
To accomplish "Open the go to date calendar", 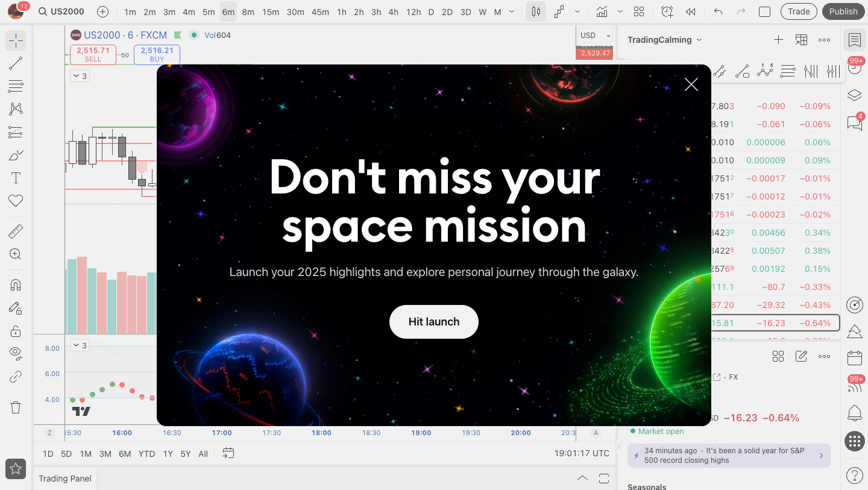I will (228, 453).
